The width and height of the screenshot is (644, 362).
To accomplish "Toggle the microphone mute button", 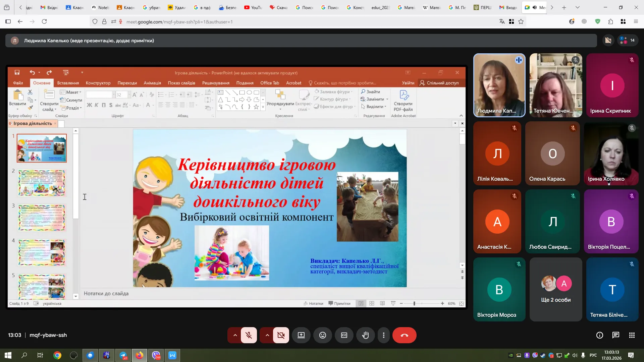I will pos(249,335).
